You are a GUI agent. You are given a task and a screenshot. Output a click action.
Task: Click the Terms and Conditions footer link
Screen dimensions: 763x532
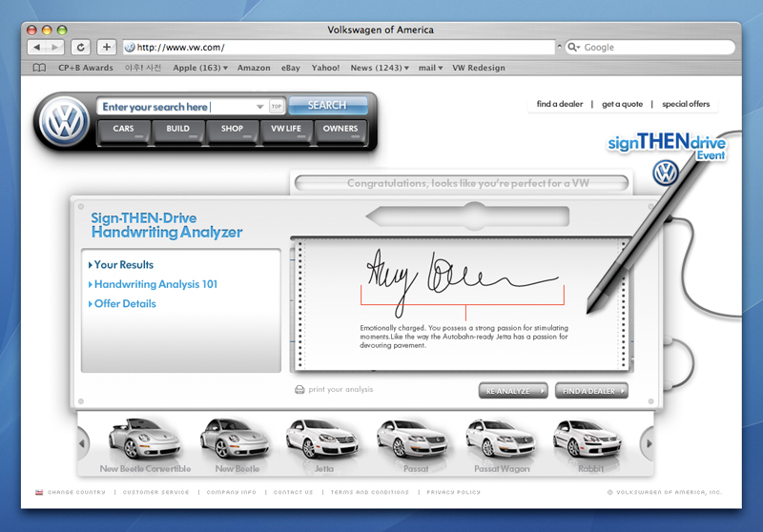point(370,492)
